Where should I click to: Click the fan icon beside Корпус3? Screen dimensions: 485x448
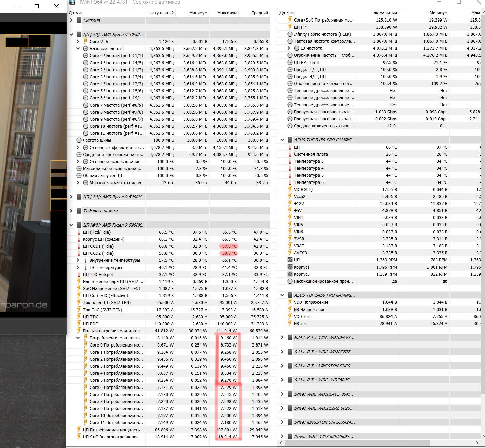pos(290,274)
